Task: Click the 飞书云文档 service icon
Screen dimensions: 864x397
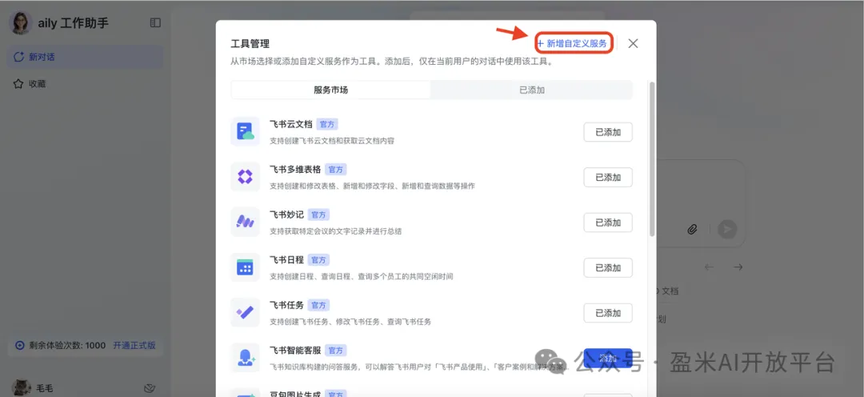Action: click(x=245, y=131)
